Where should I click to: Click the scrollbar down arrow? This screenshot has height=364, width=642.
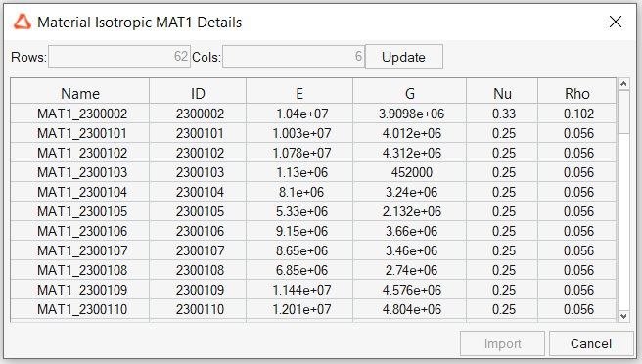[623, 316]
